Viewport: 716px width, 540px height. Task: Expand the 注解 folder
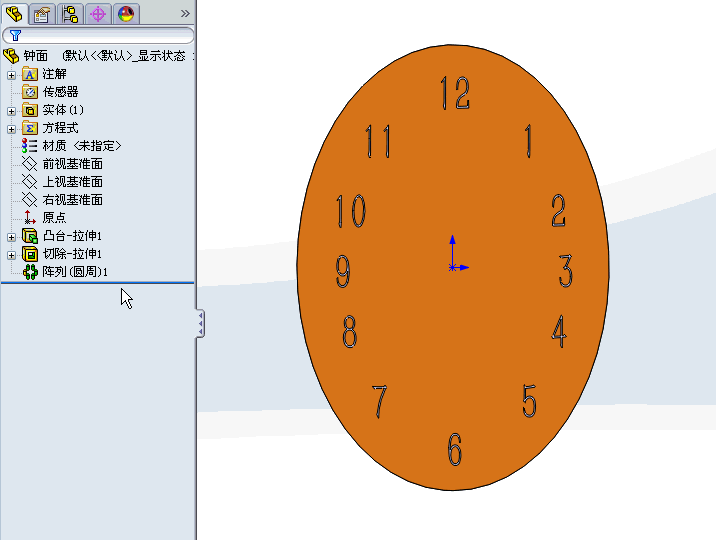point(12,74)
